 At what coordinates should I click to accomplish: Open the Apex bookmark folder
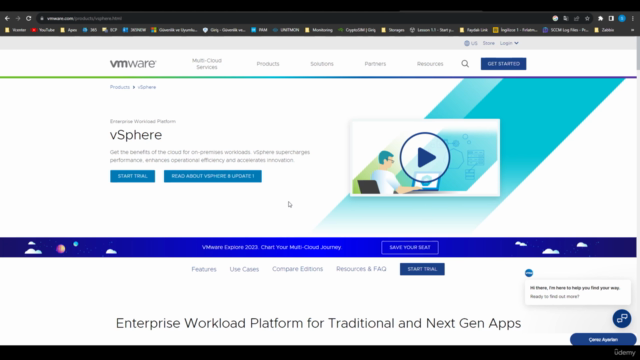pos(69,30)
